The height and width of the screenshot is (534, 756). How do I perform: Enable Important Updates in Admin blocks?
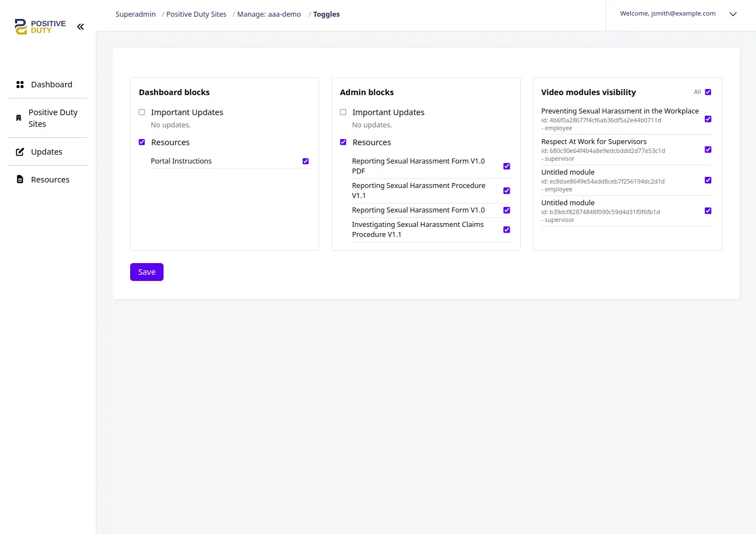coord(343,112)
